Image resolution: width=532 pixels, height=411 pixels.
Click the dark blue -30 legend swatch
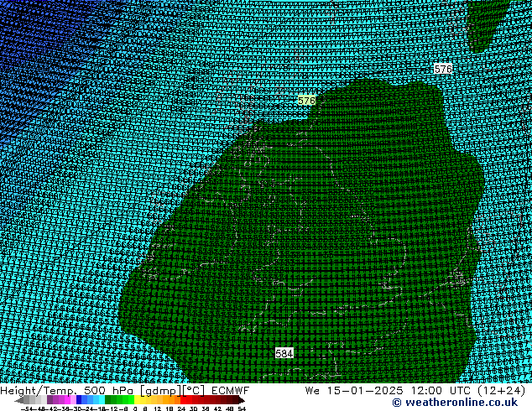coord(79,399)
